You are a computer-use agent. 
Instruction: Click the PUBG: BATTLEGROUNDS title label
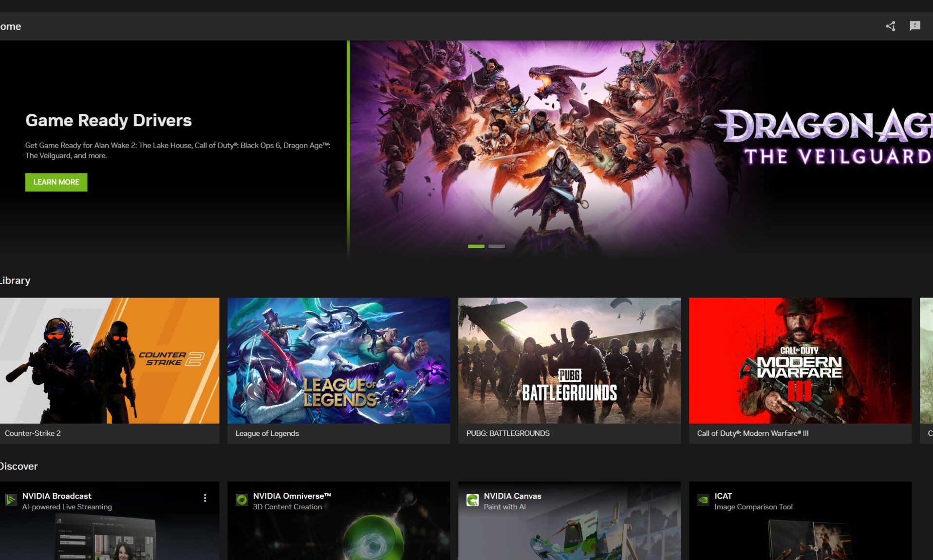[x=508, y=433]
